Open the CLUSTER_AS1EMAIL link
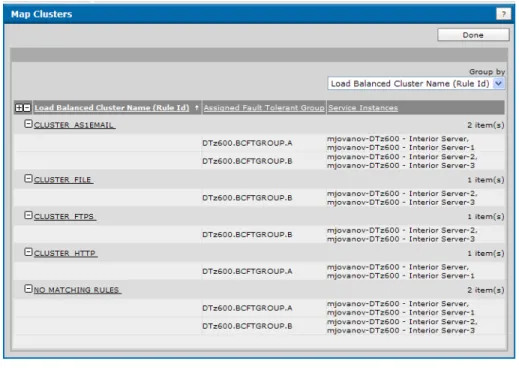This screenshot has width=519, height=373. [x=74, y=125]
